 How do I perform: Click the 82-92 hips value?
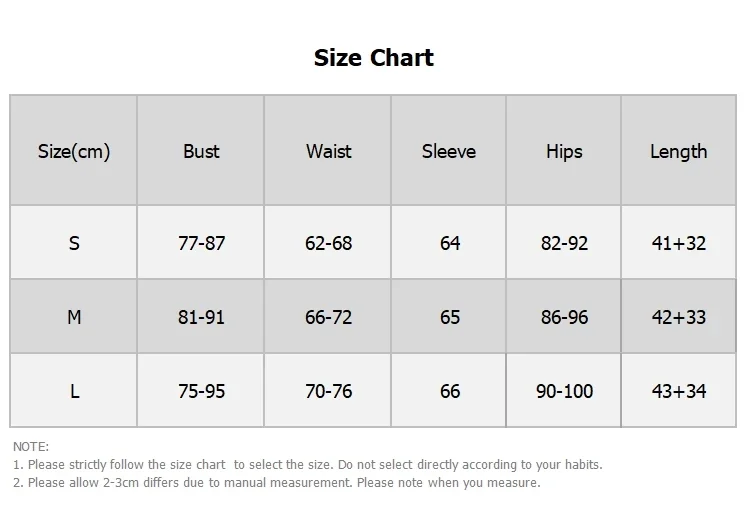point(564,243)
